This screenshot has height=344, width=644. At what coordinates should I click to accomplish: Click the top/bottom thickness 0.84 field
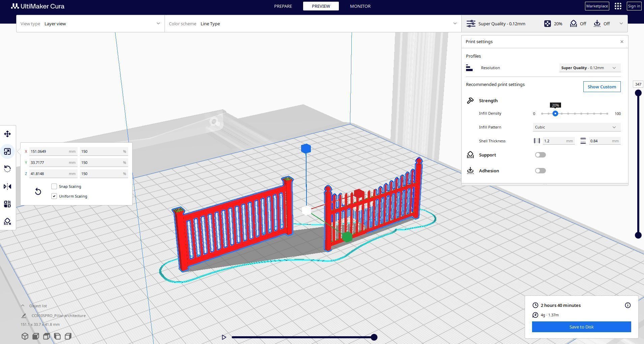[605, 141]
